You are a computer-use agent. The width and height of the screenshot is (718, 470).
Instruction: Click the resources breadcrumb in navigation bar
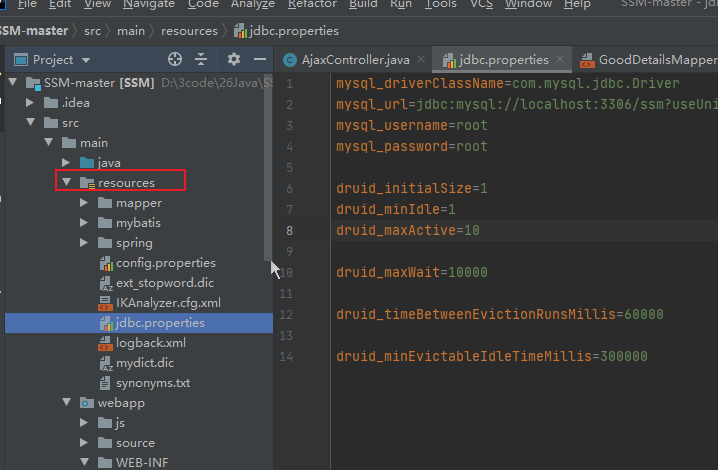pyautogui.click(x=188, y=31)
